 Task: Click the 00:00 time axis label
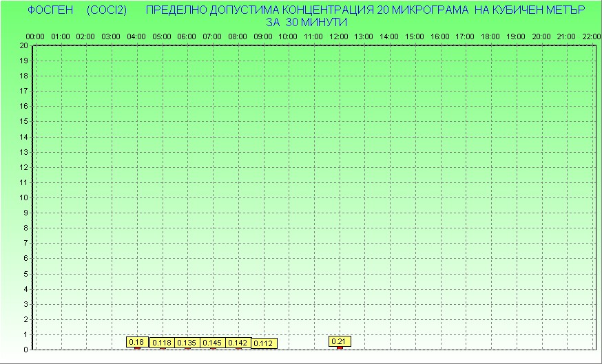tap(35, 37)
